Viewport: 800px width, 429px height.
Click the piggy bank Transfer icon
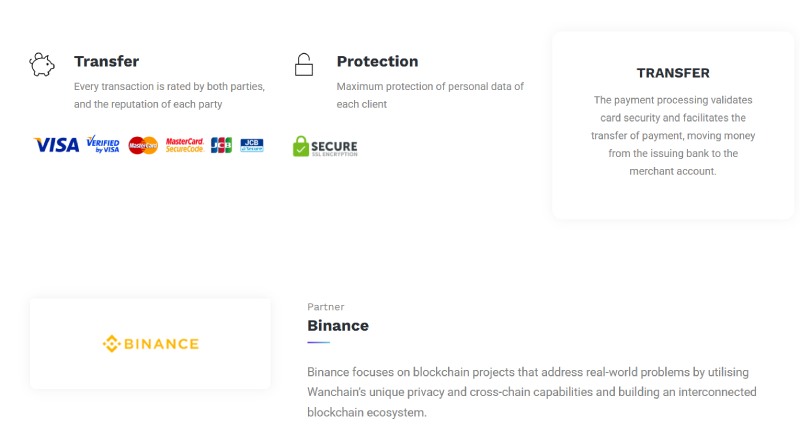click(41, 65)
